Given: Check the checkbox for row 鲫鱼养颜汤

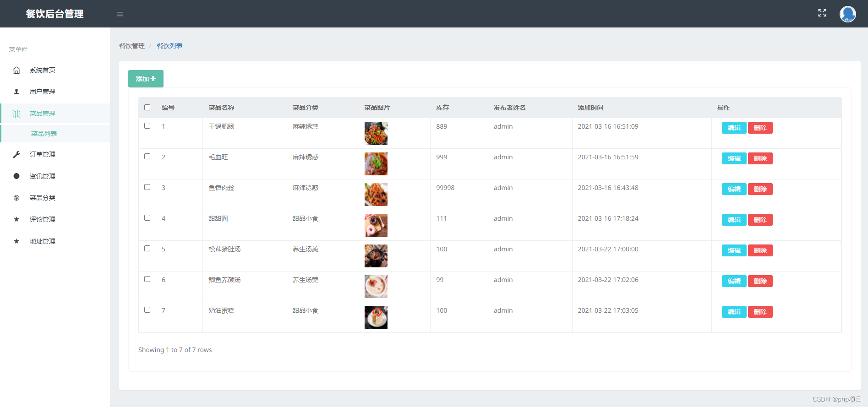Looking at the screenshot, I should tap(147, 279).
